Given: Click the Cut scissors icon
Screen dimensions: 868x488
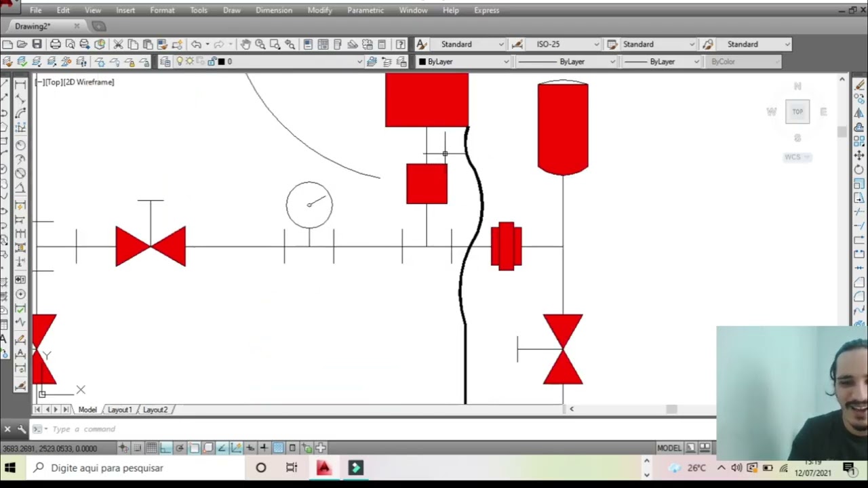Looking at the screenshot, I should [118, 44].
